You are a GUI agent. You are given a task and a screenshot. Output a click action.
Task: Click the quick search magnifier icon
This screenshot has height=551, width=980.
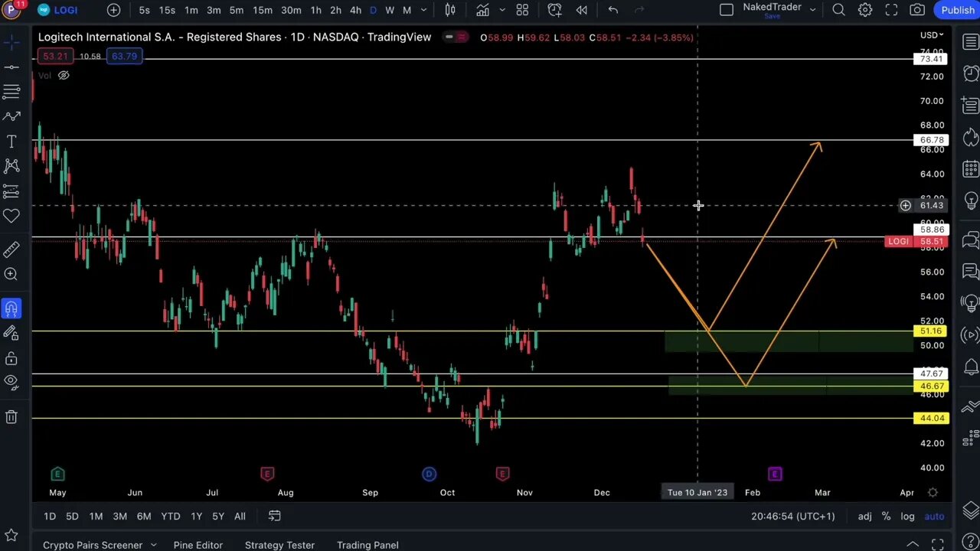coord(838,10)
